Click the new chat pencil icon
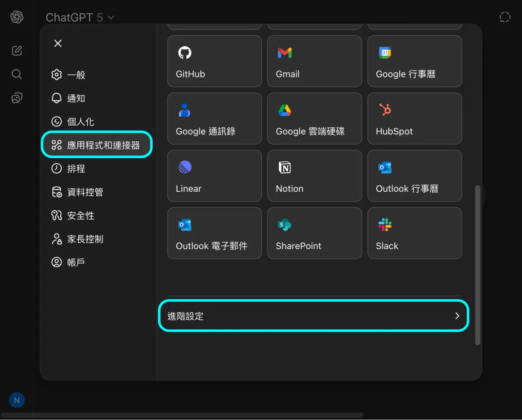The height and width of the screenshot is (420, 522). (x=17, y=50)
